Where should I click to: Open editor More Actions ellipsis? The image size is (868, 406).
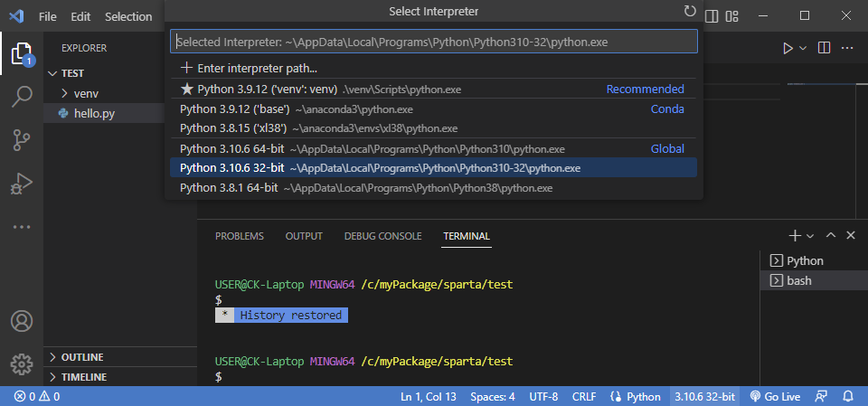tap(847, 48)
